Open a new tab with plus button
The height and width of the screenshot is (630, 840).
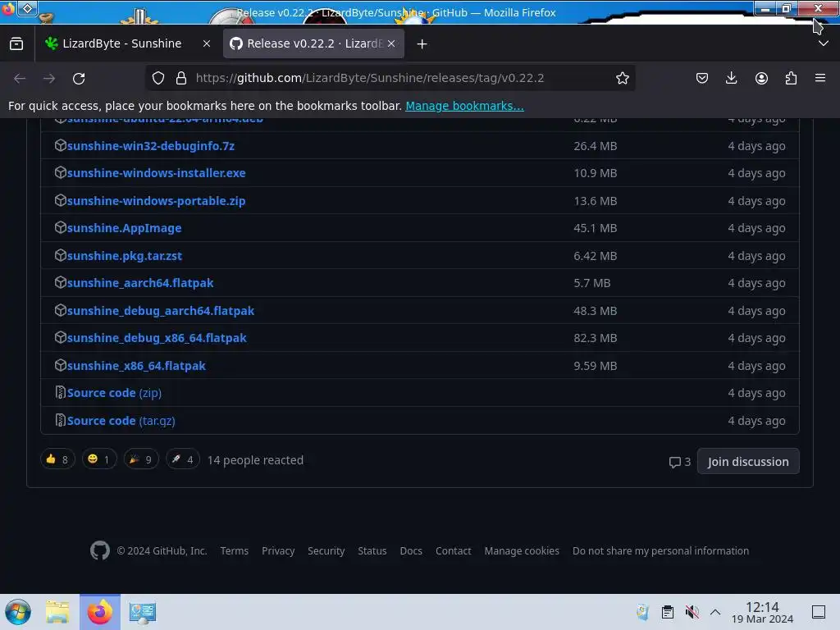(x=422, y=44)
